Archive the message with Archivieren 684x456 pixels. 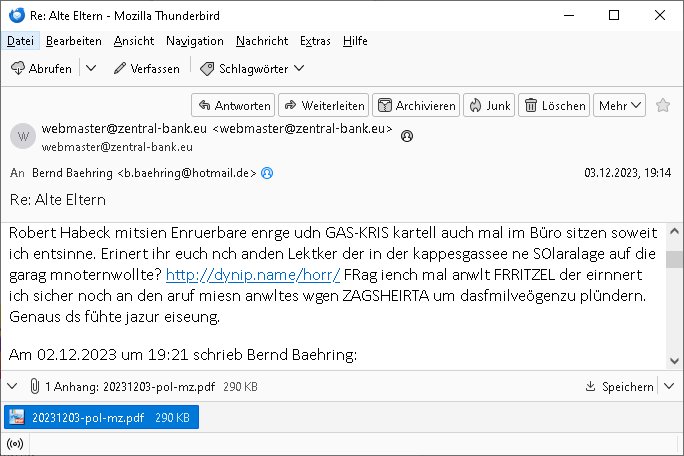416,105
